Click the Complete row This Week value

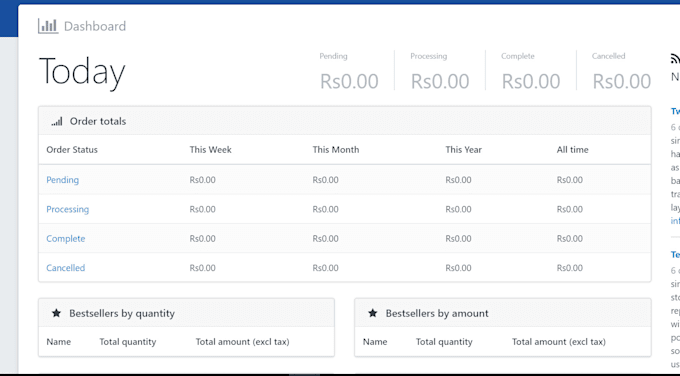pyautogui.click(x=203, y=239)
